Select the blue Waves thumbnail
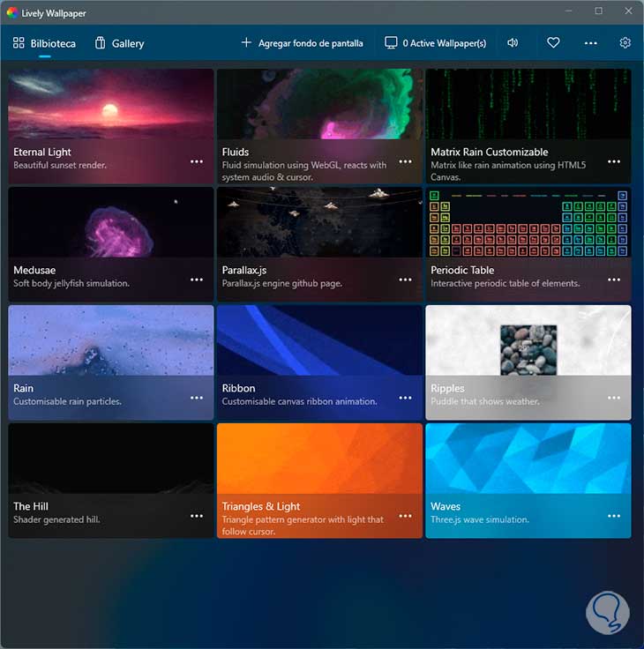 click(x=528, y=459)
